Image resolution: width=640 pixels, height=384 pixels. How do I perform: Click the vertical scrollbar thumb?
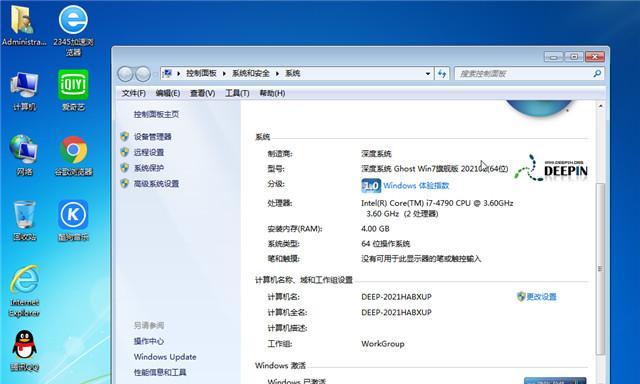[600, 269]
